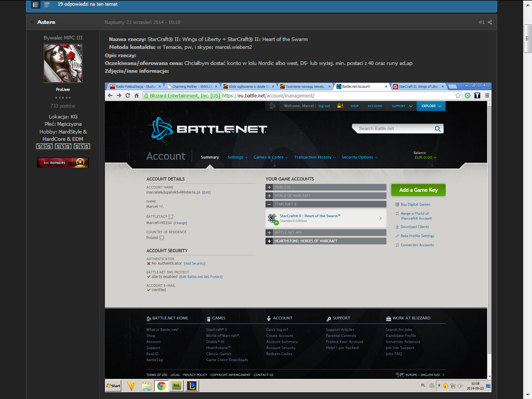Open the Games & Codes dropdown
532x399 pixels.
pyautogui.click(x=271, y=157)
